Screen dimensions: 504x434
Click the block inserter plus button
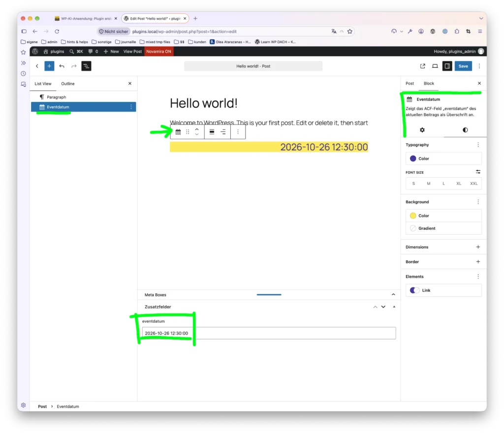(x=49, y=66)
